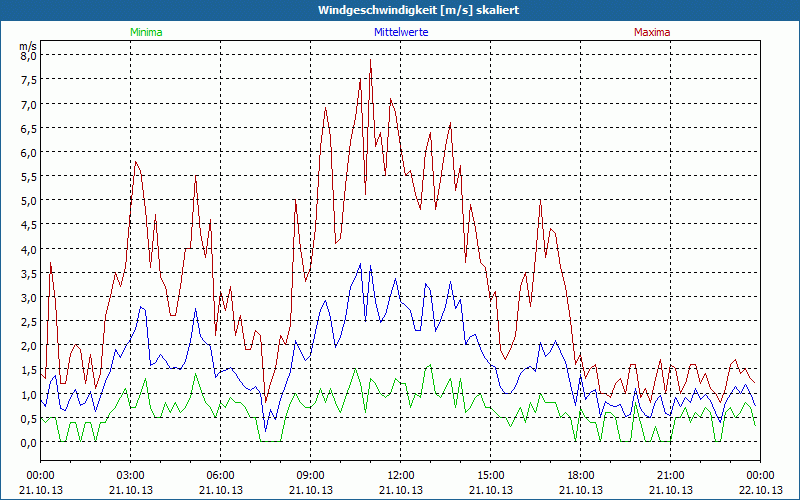Click the '5,0' y-axis value
Image resolution: width=800 pixels, height=500 pixels.
coord(29,201)
